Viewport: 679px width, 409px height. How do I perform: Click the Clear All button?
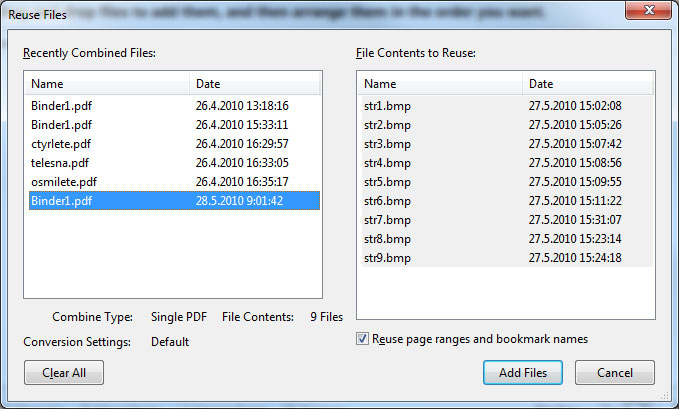(63, 373)
